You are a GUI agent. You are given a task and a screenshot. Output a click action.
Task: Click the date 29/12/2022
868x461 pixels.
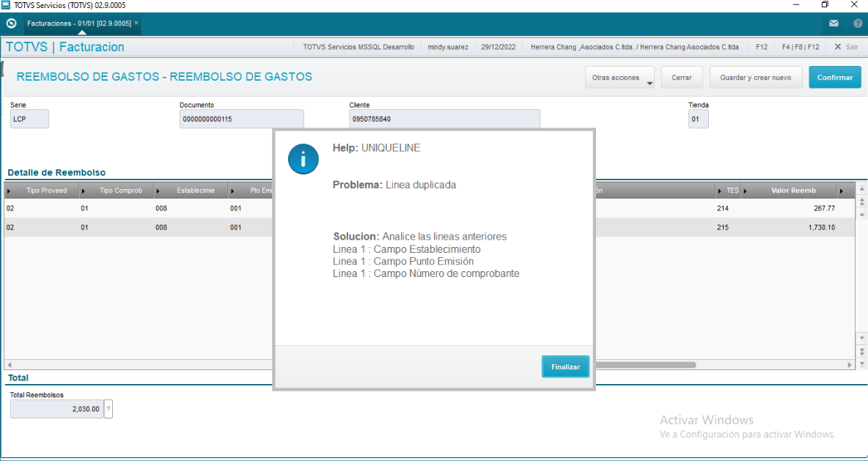(x=499, y=47)
